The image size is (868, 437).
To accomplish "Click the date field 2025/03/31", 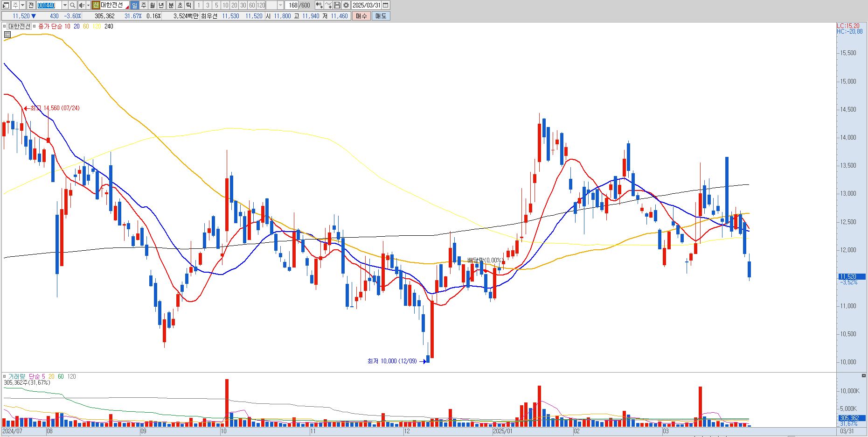I will 367,5.
